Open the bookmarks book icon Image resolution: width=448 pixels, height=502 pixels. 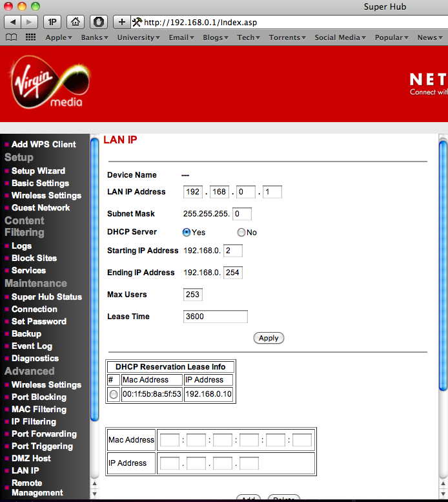(12, 37)
